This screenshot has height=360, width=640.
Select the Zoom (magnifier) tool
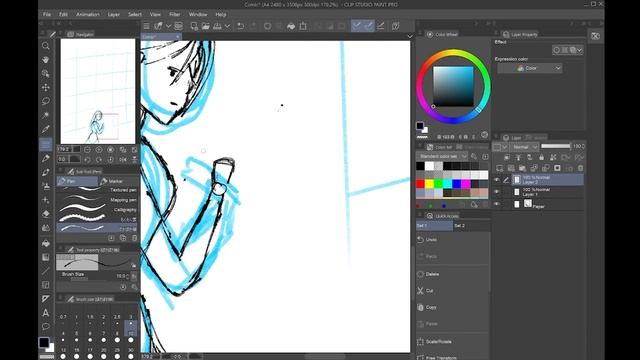click(46, 46)
